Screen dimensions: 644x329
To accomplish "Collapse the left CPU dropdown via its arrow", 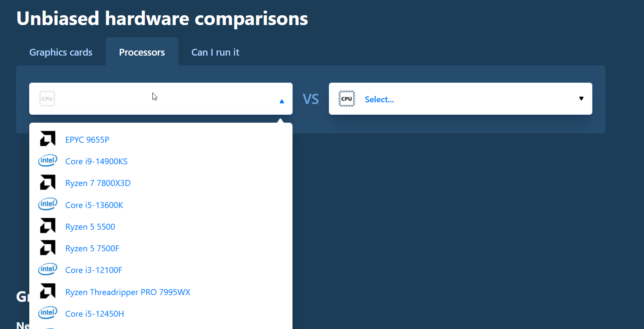I will (281, 101).
